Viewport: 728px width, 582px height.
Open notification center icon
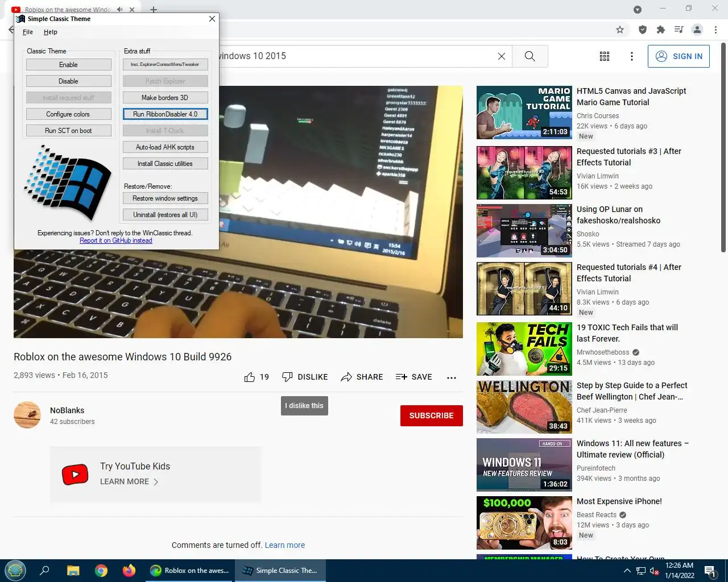710,571
